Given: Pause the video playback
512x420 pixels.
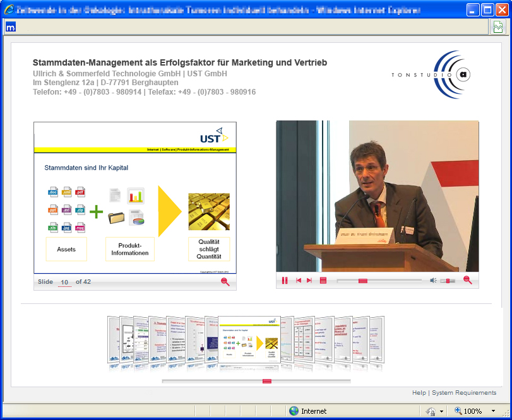Looking at the screenshot, I should pos(285,281).
